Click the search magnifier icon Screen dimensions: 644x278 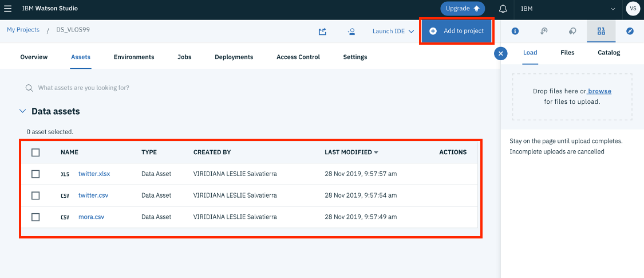click(x=29, y=88)
